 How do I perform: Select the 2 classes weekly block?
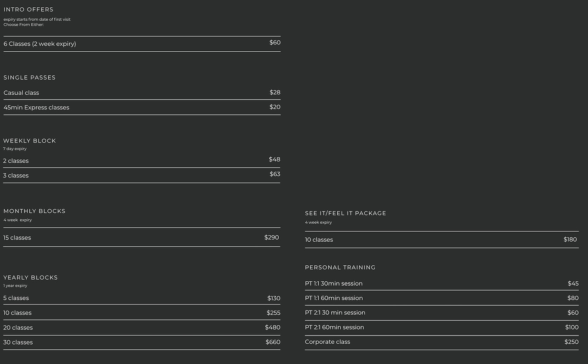(x=16, y=161)
